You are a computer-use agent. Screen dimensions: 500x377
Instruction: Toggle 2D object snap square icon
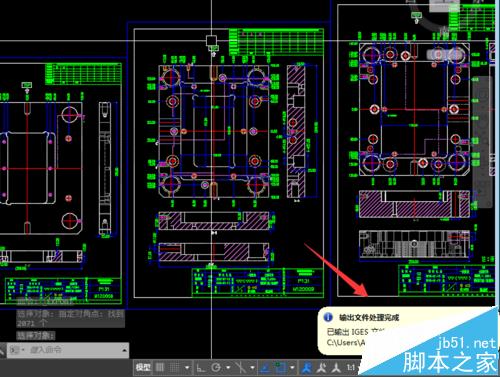pos(280,368)
